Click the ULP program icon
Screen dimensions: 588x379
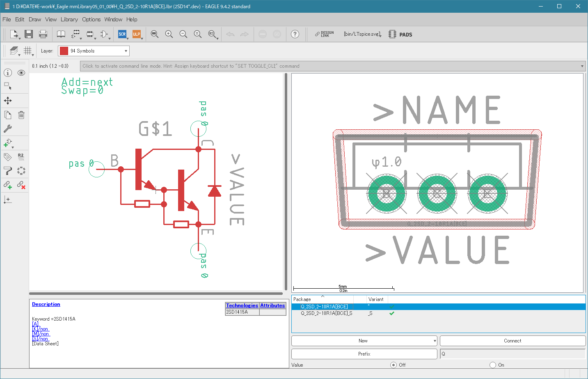point(136,34)
